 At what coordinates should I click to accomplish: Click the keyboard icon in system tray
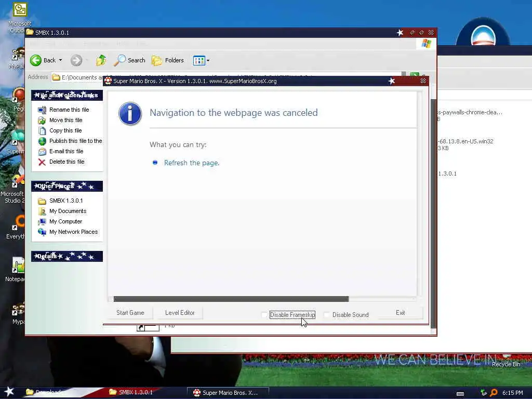coord(460,394)
